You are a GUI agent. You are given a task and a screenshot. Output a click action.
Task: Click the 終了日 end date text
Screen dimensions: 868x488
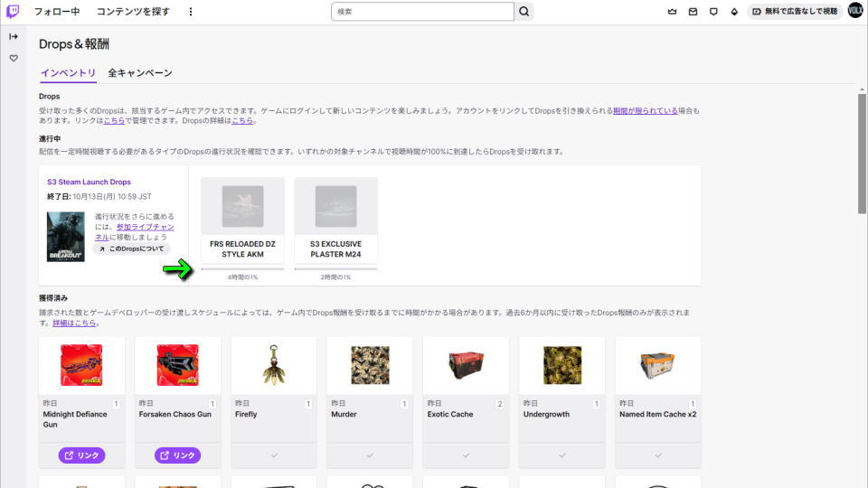[x=99, y=197]
